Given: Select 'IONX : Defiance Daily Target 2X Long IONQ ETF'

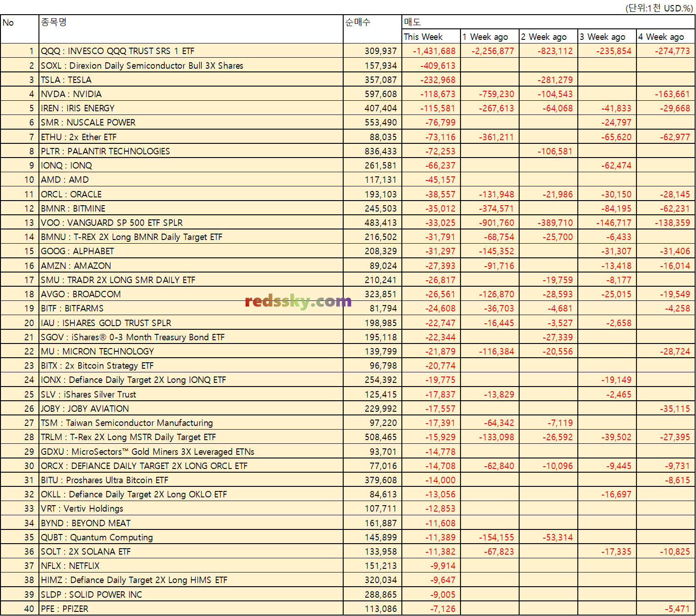Looking at the screenshot, I should pyautogui.click(x=191, y=380).
